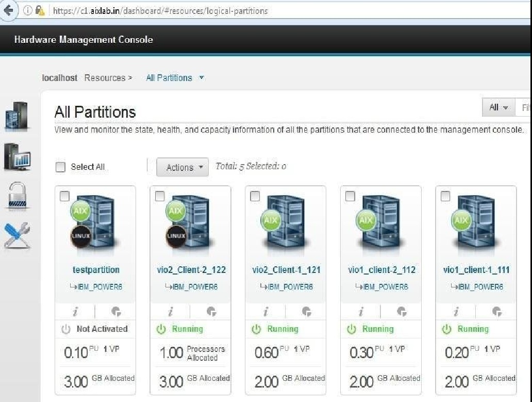The width and height of the screenshot is (532, 402).
Task: Click the localhost breadcrumb
Action: pos(60,78)
